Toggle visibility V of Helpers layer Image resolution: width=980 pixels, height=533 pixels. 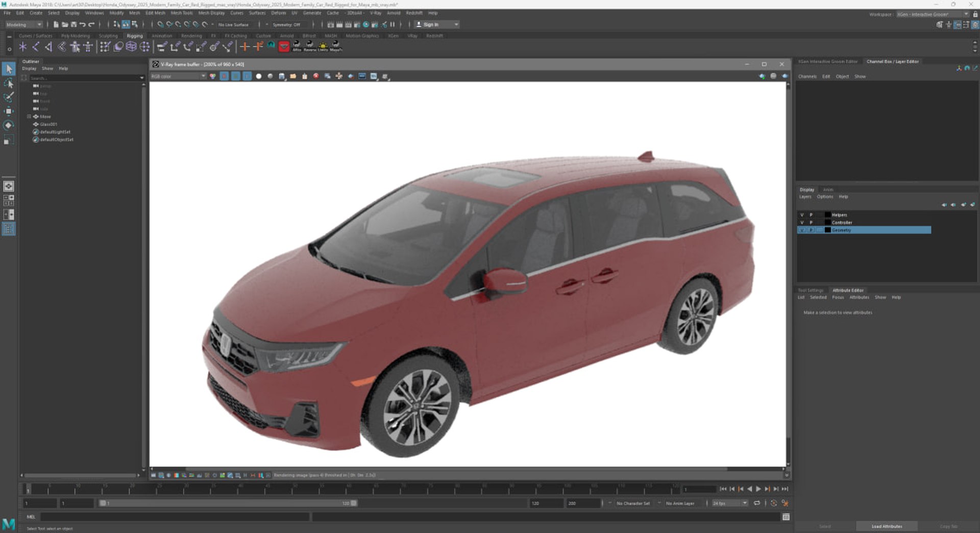pyautogui.click(x=802, y=215)
